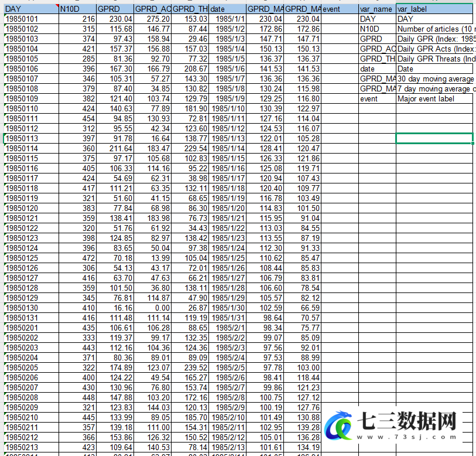The width and height of the screenshot is (476, 456).
Task: Select the date column header cell
Action: click(227, 9)
